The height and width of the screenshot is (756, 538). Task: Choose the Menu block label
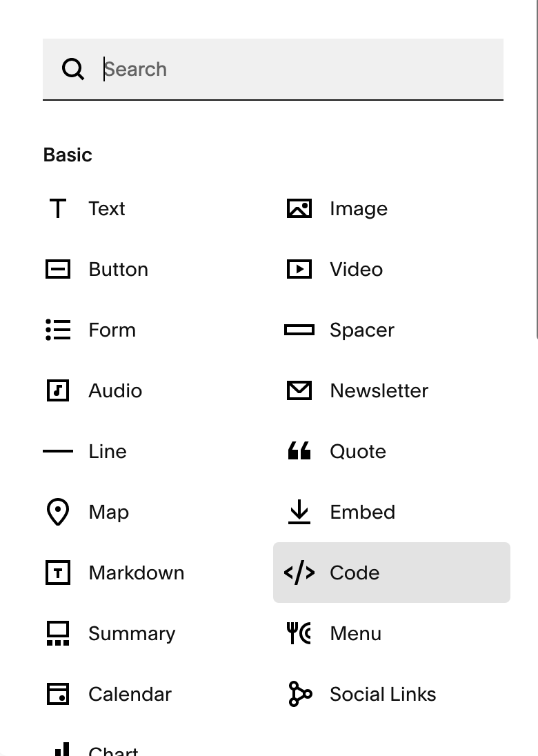pyautogui.click(x=355, y=633)
